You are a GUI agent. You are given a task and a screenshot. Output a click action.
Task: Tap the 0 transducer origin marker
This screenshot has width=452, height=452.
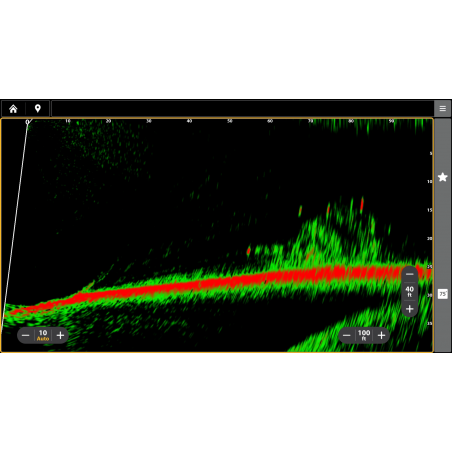click(27, 122)
